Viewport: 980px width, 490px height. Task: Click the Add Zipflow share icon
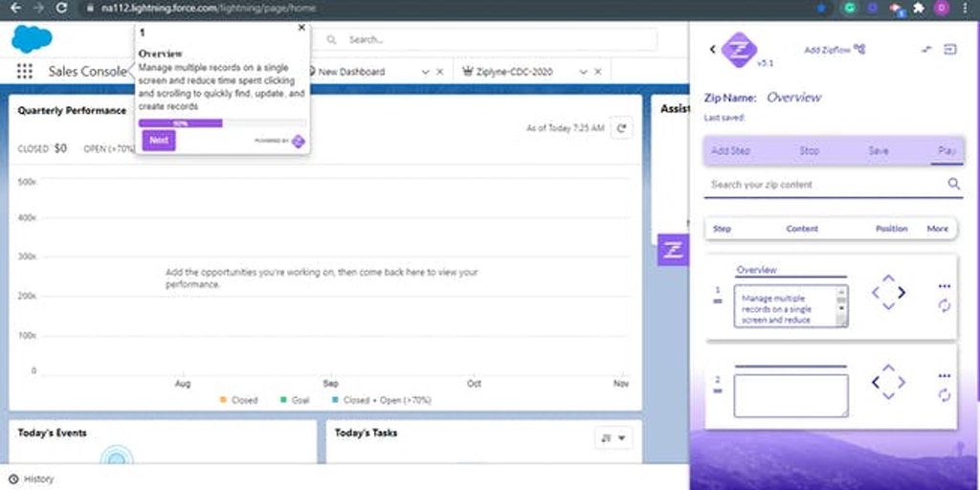click(x=860, y=50)
